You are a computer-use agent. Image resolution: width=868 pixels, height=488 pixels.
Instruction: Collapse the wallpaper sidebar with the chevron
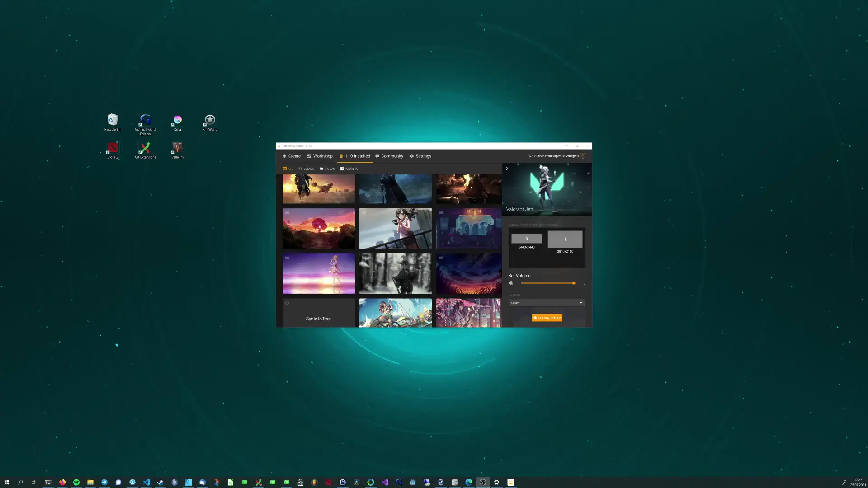(507, 169)
